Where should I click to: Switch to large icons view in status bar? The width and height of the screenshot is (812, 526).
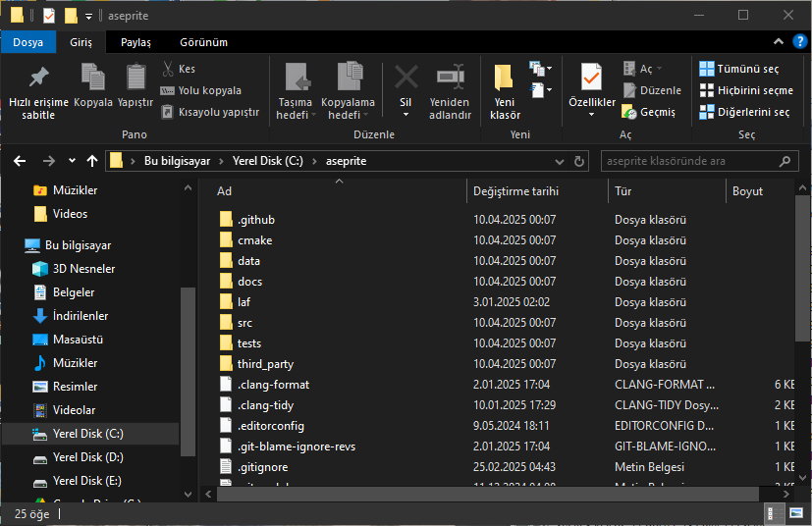pyautogui.click(x=796, y=513)
